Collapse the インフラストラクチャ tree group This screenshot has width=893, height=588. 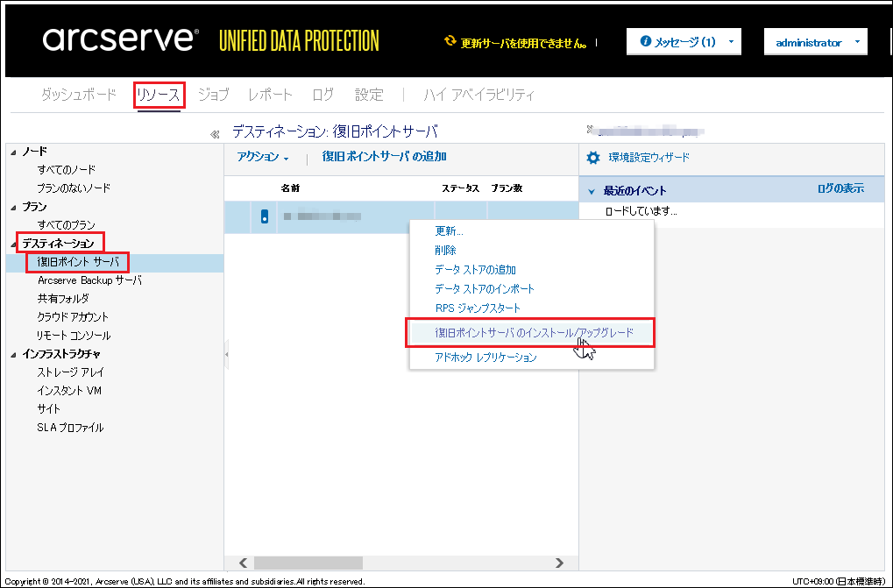point(14,355)
